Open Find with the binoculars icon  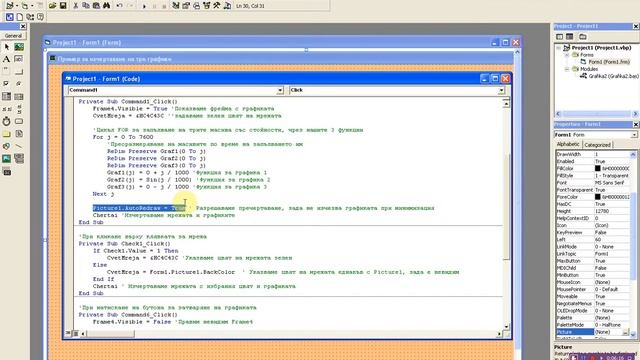coord(107,6)
